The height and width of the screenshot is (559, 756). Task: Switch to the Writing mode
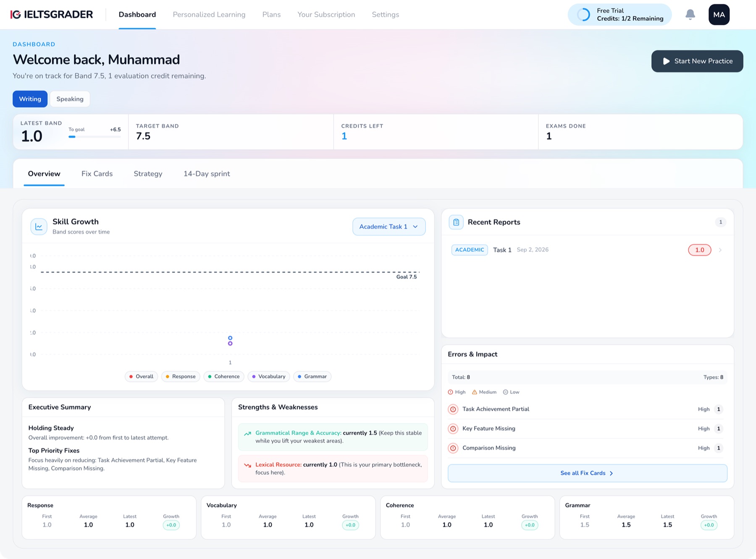(x=30, y=99)
